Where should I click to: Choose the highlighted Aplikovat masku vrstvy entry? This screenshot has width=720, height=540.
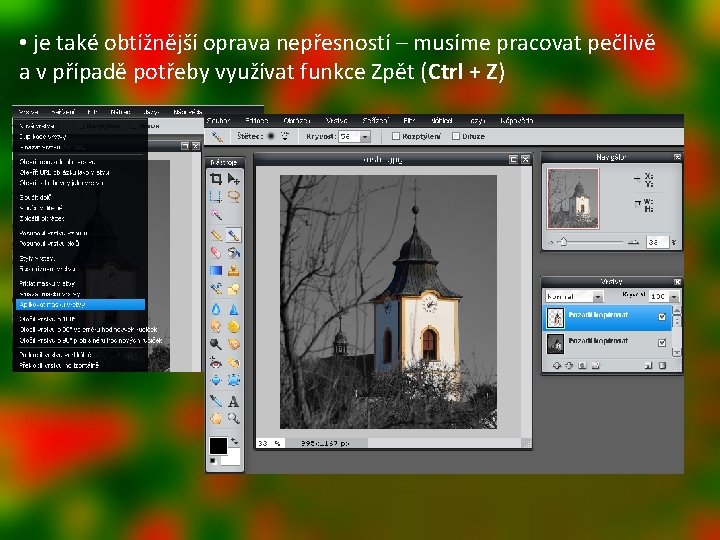click(80, 304)
